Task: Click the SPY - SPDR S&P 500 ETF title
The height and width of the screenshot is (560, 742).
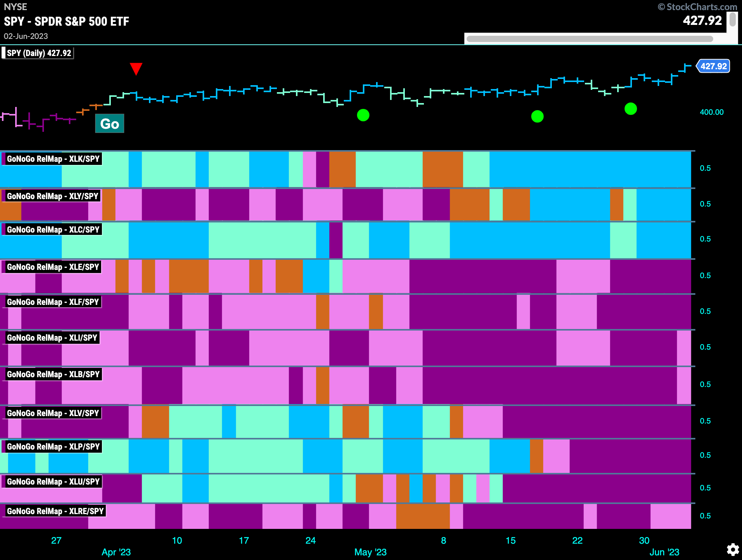Action: pyautogui.click(x=66, y=21)
